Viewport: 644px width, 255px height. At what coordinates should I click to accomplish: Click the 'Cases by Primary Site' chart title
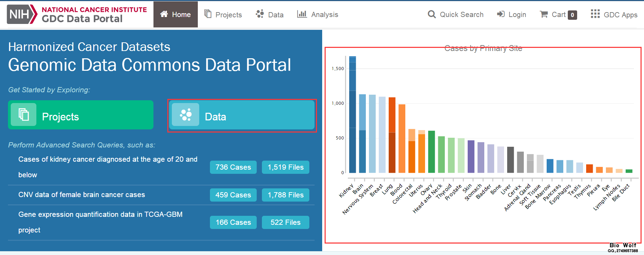(483, 49)
